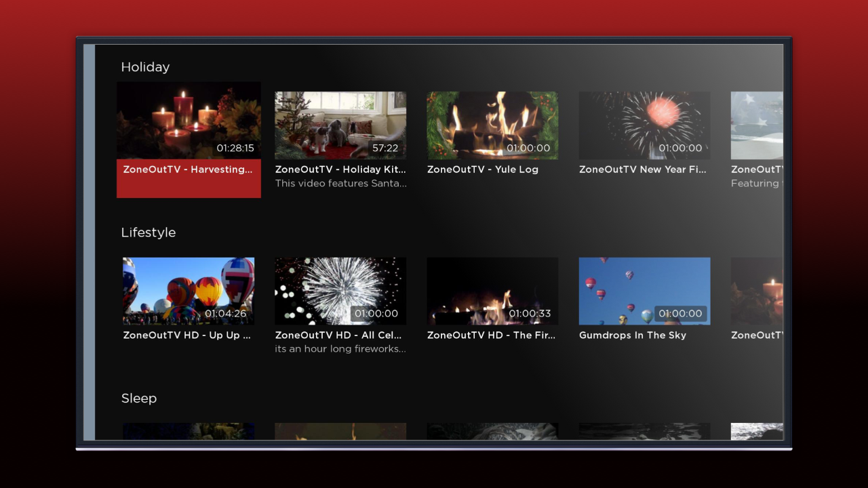Select ZoneOutTV New Year Fireworks thumbnail

tap(644, 125)
